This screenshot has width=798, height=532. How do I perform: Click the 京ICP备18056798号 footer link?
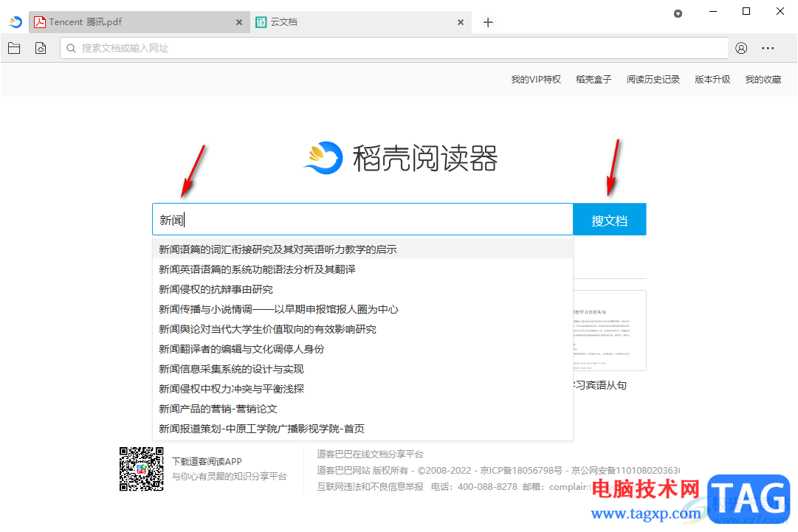pyautogui.click(x=521, y=471)
